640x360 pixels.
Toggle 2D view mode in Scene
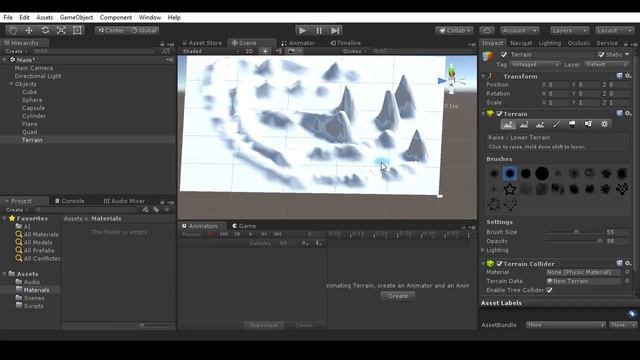point(249,51)
